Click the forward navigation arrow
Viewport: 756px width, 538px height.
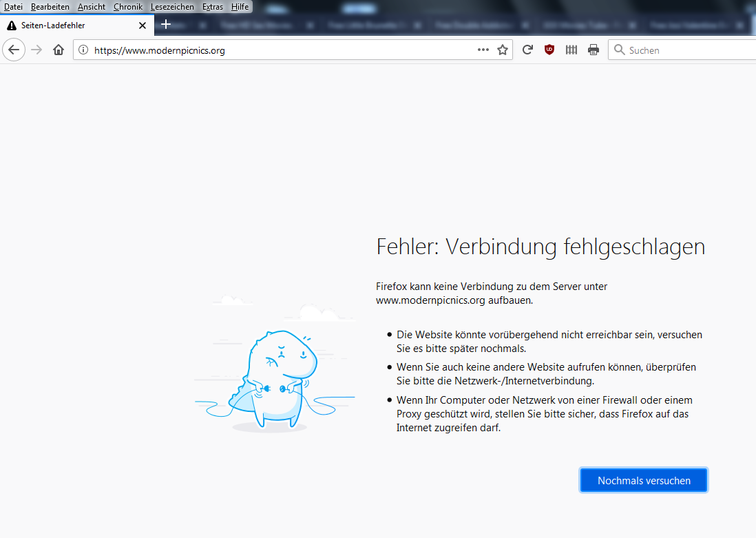34,50
